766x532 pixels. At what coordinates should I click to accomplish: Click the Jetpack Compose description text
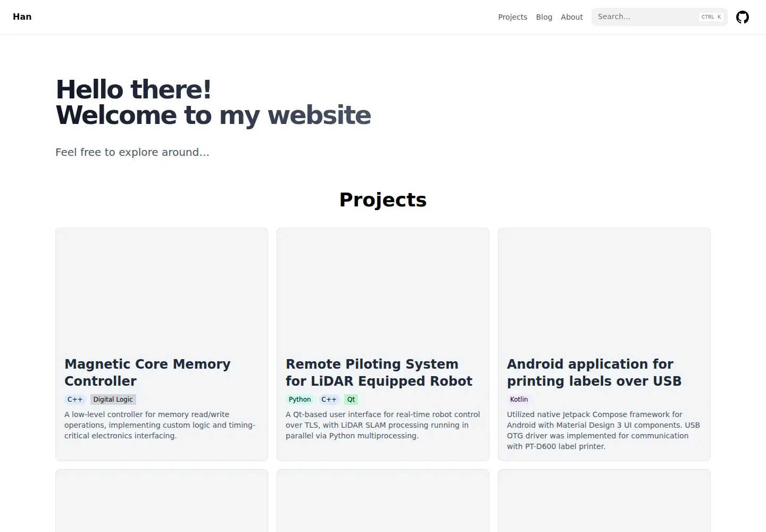tap(604, 430)
